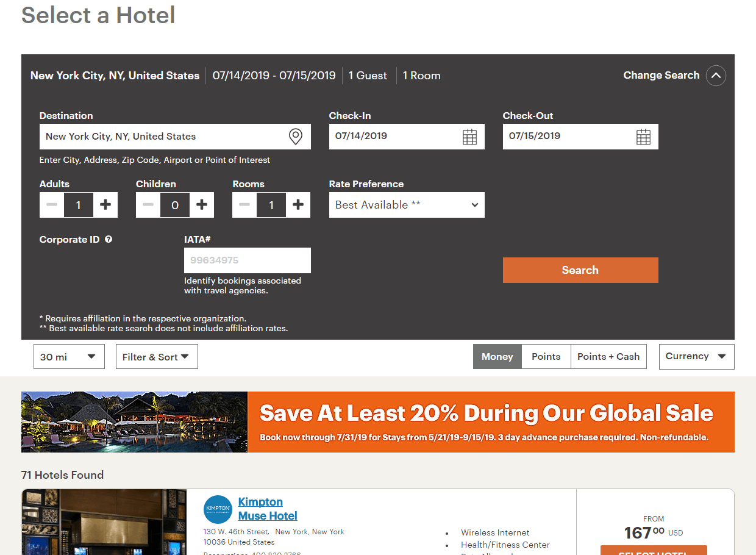Click the location pin icon in Destination field
This screenshot has width=756, height=555.
(295, 137)
